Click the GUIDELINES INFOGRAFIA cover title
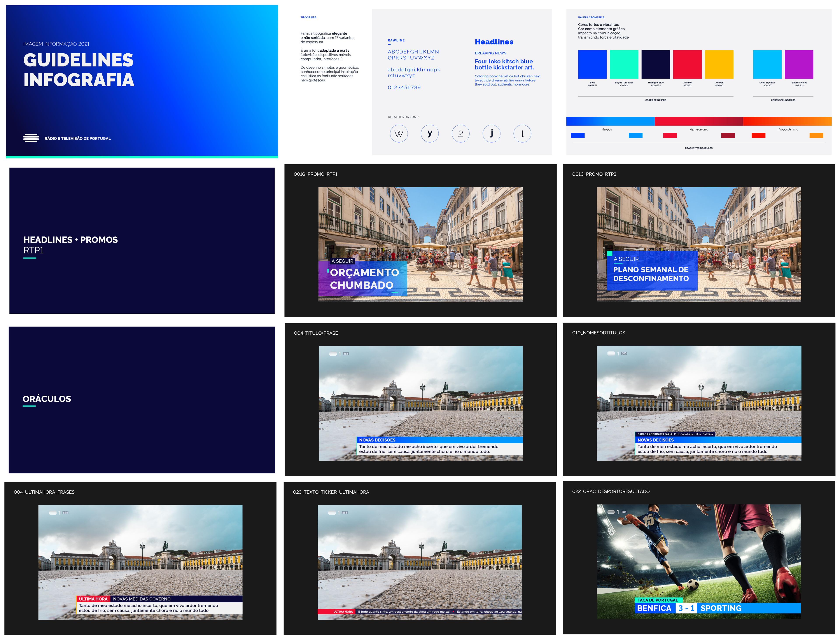 79,70
